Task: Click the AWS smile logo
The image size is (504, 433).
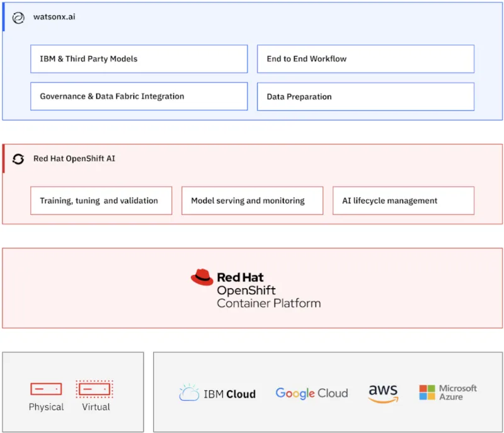Action: [383, 393]
